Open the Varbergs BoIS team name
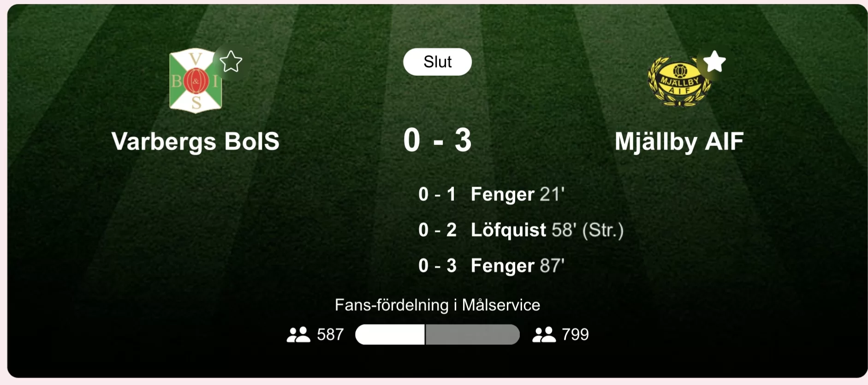The height and width of the screenshot is (385, 868). [196, 141]
